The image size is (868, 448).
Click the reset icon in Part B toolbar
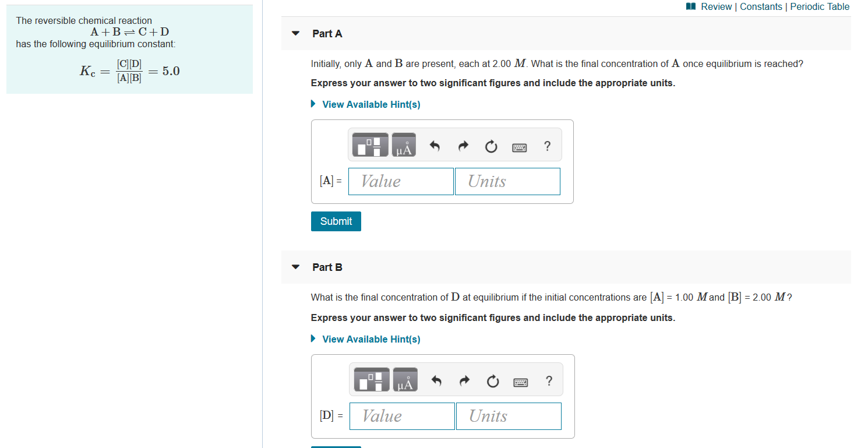tap(493, 382)
